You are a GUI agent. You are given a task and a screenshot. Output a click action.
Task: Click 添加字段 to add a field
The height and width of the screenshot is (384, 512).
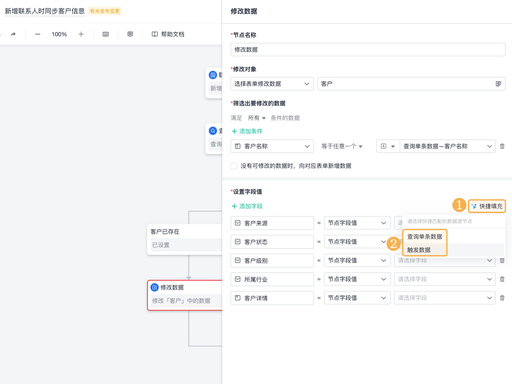pyautogui.click(x=247, y=206)
